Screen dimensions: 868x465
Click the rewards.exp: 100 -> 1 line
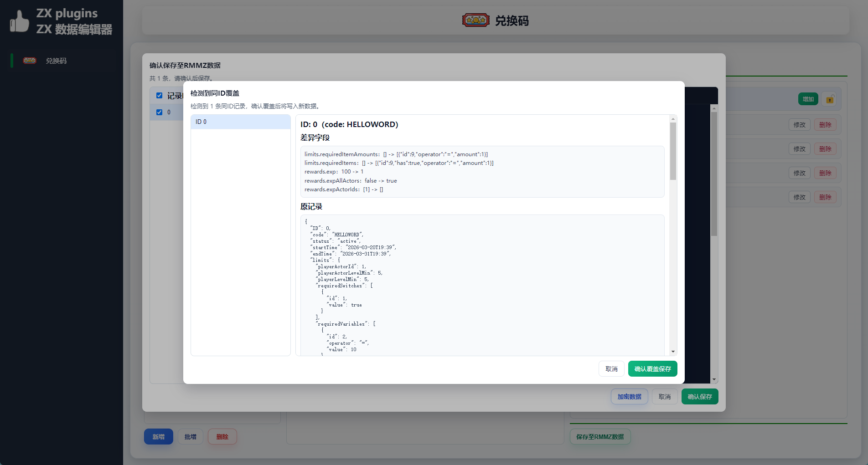point(334,172)
